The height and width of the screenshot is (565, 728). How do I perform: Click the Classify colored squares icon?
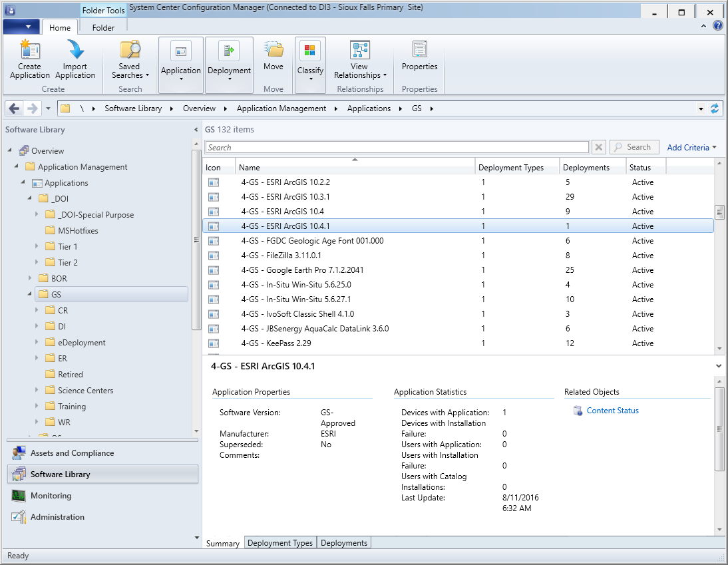point(310,51)
